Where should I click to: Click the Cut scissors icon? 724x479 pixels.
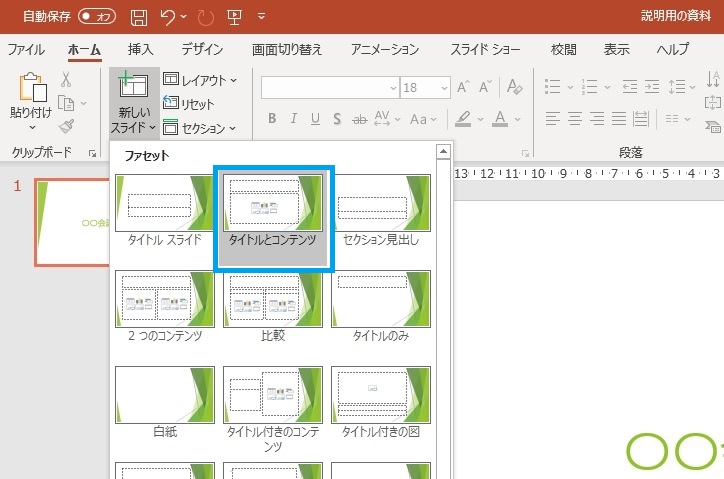point(66,79)
